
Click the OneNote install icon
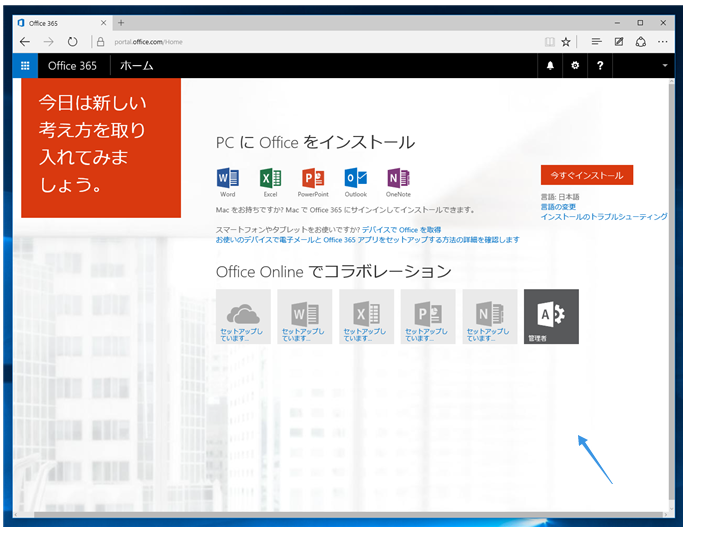(398, 182)
